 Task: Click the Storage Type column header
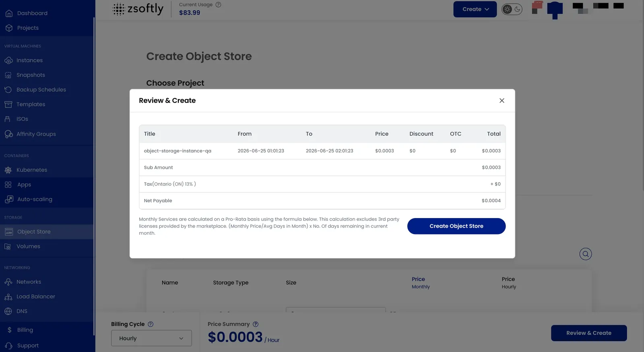pos(231,283)
